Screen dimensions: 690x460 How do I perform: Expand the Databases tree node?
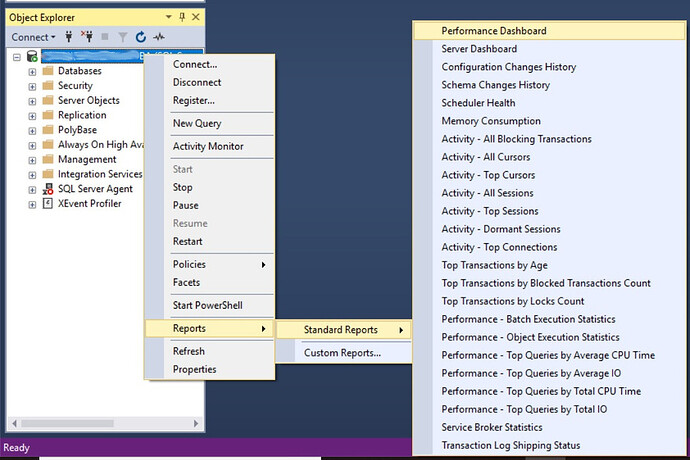(32, 72)
